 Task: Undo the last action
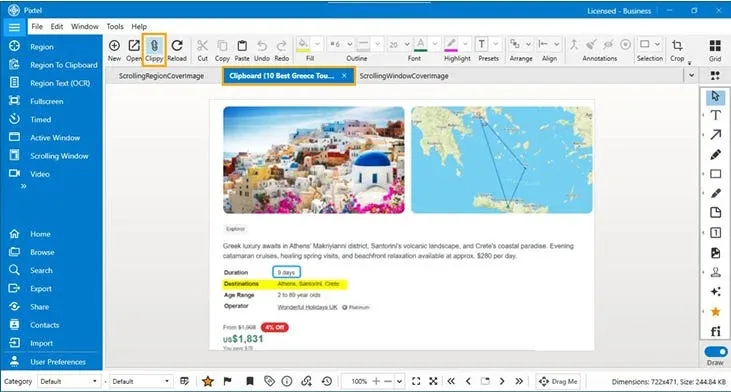262,50
